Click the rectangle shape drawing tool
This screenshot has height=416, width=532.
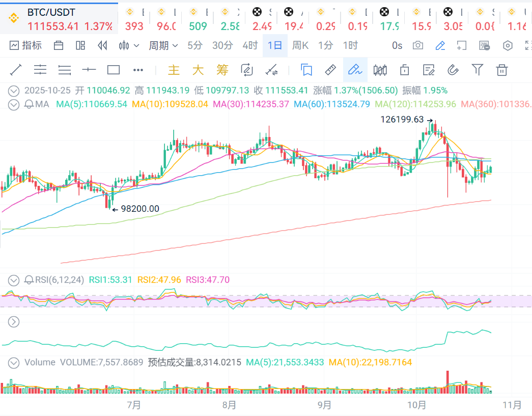[114, 70]
